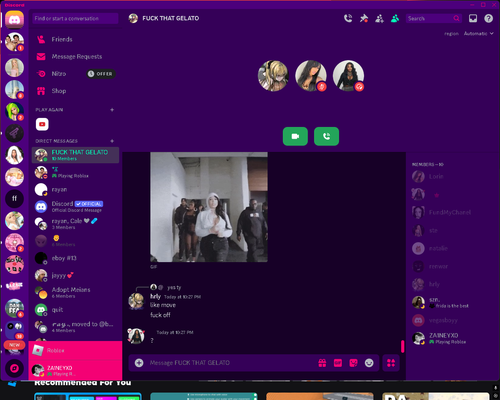Screen dimensions: 500x400
Task: Select FUCK THAT GELATO group chat
Action: pyautogui.click(x=75, y=155)
